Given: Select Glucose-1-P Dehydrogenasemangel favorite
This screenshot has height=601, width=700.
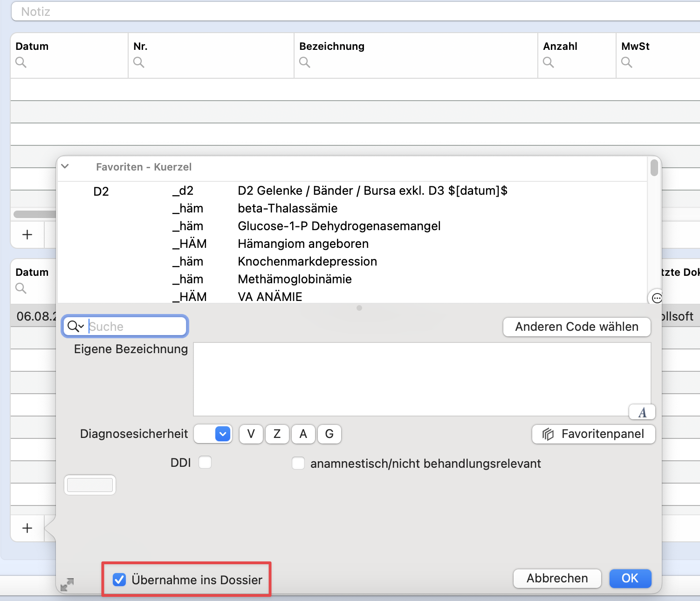Looking at the screenshot, I should [x=339, y=226].
